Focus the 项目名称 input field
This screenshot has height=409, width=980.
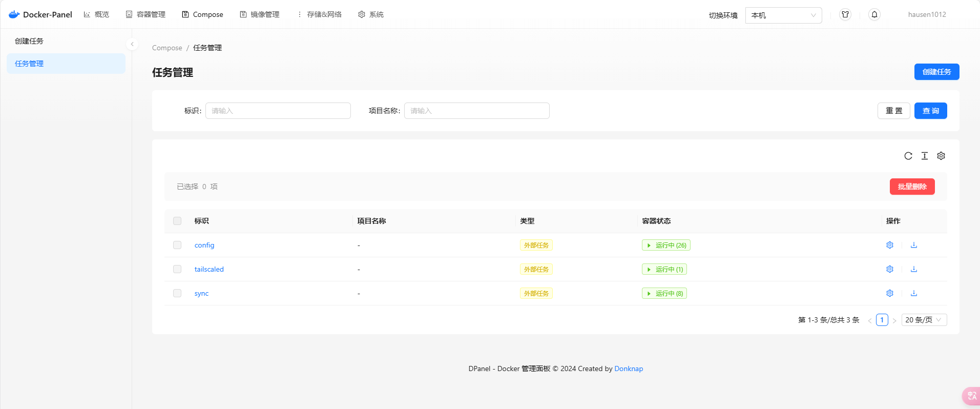point(477,111)
